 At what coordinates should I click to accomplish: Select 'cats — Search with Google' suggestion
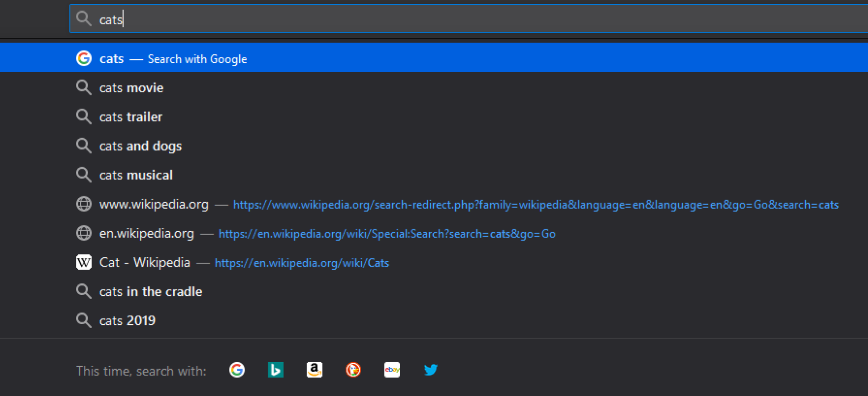coord(434,58)
